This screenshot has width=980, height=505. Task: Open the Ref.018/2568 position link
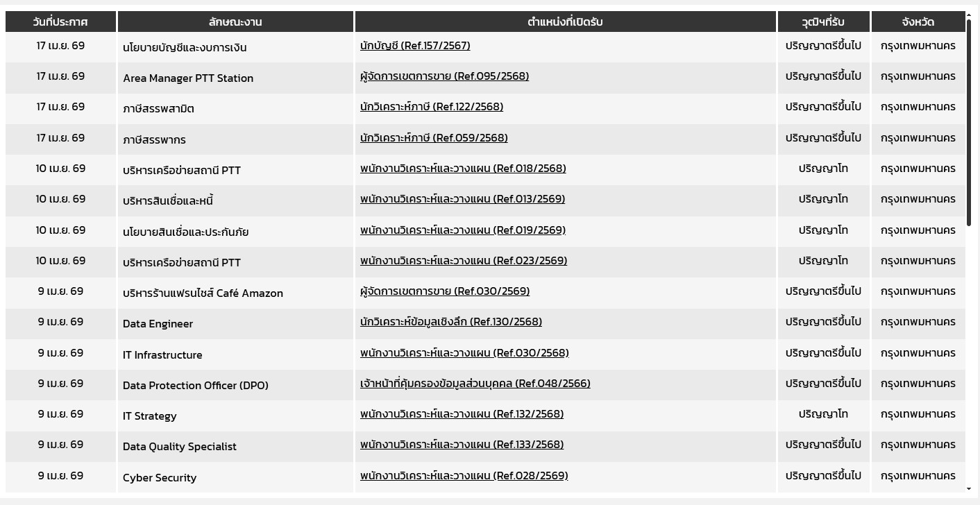pyautogui.click(x=463, y=169)
